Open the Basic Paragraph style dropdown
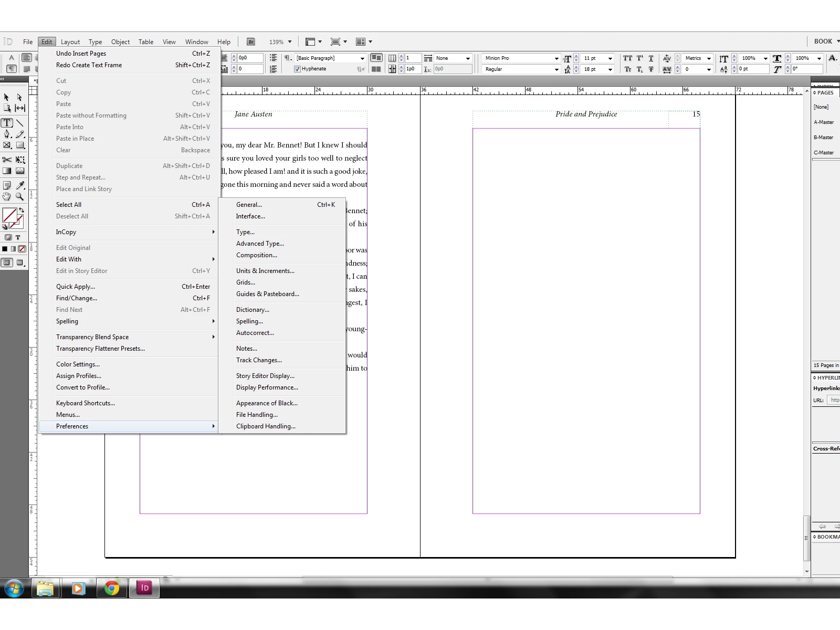This screenshot has height=630, width=840. click(362, 58)
